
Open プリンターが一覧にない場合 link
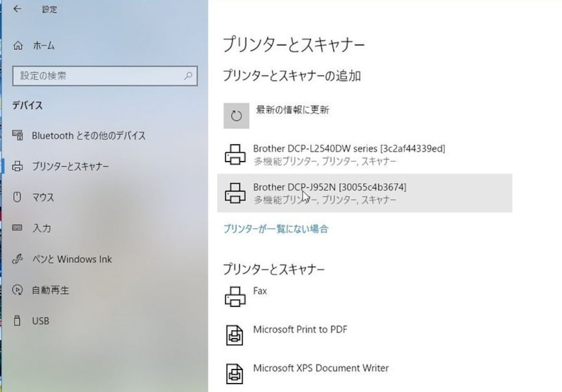pyautogui.click(x=275, y=229)
